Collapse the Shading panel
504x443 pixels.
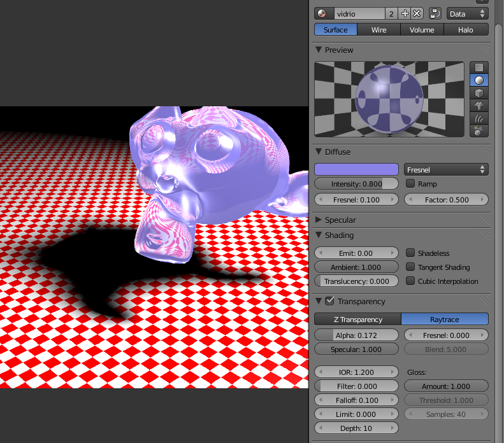319,235
